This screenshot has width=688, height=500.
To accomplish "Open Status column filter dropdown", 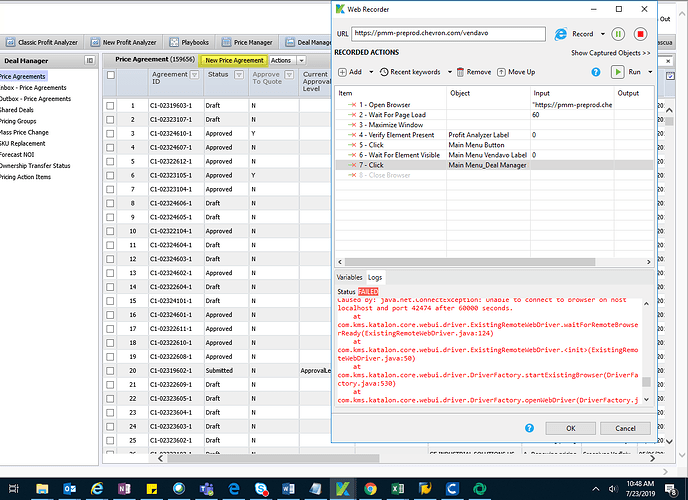I will 239,75.
